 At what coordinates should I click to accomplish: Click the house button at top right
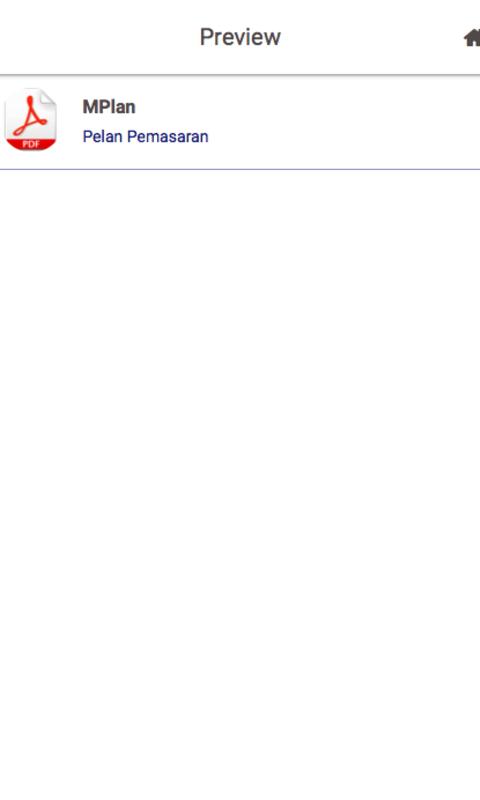tap(472, 38)
